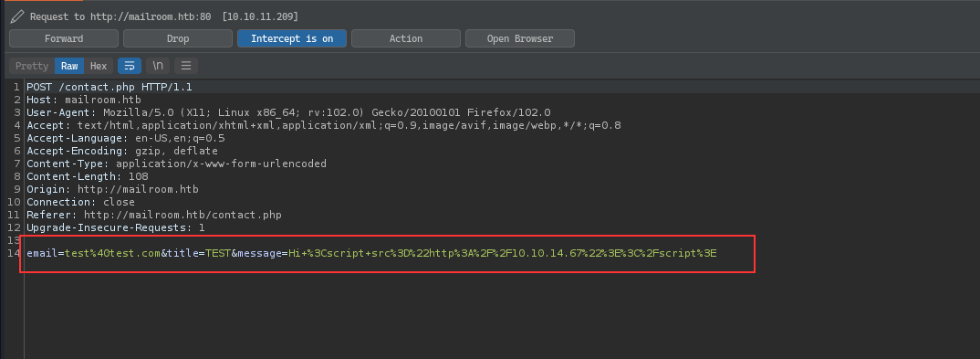Switch to the Hex view tab
Screen dimensions: 980x359
(99, 66)
